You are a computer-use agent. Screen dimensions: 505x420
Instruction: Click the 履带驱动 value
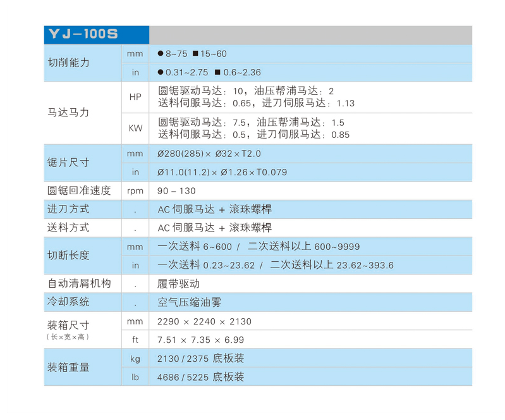(x=178, y=284)
